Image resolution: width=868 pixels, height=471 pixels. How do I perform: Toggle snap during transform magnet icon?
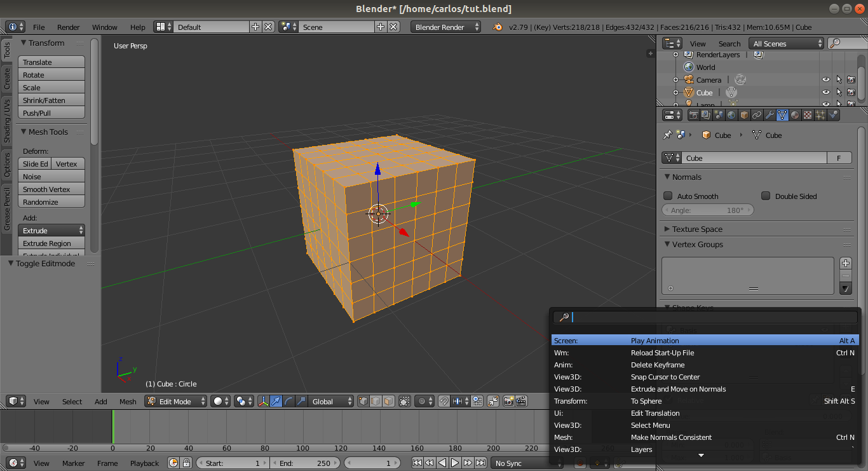click(x=444, y=401)
